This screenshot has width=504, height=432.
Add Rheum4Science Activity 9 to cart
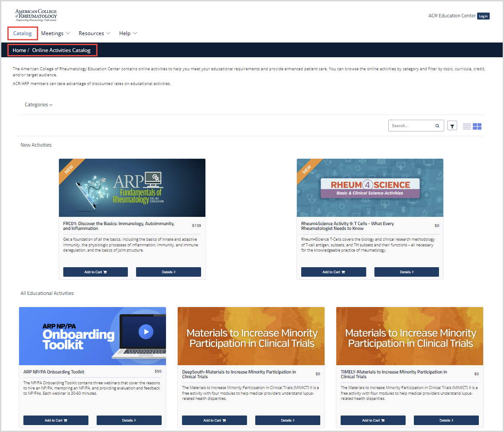333,272
